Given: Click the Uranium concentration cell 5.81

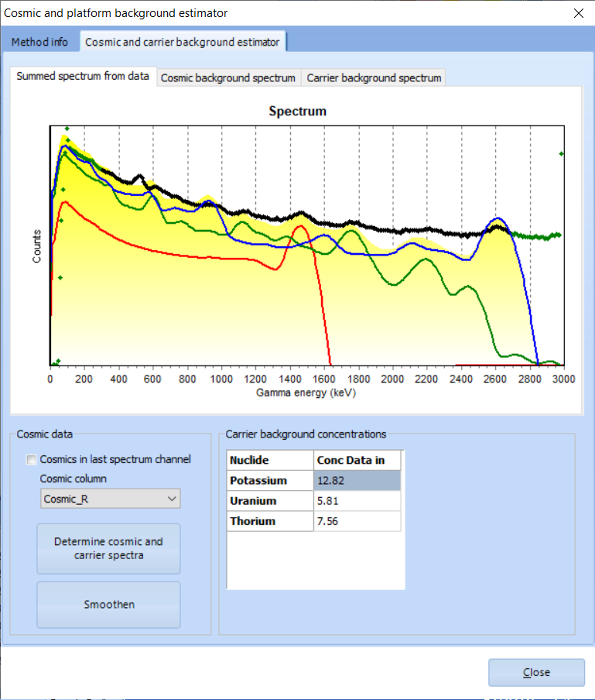Looking at the screenshot, I should tap(357, 501).
